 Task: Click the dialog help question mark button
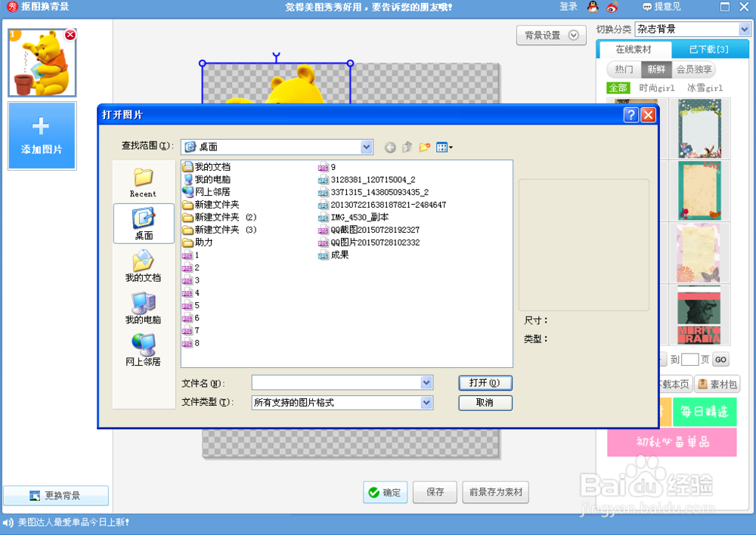tap(631, 115)
